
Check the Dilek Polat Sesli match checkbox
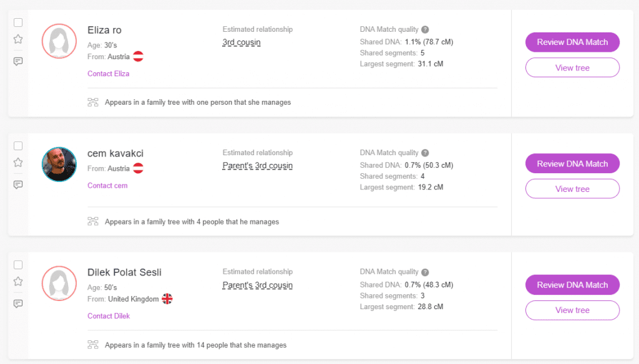point(18,264)
